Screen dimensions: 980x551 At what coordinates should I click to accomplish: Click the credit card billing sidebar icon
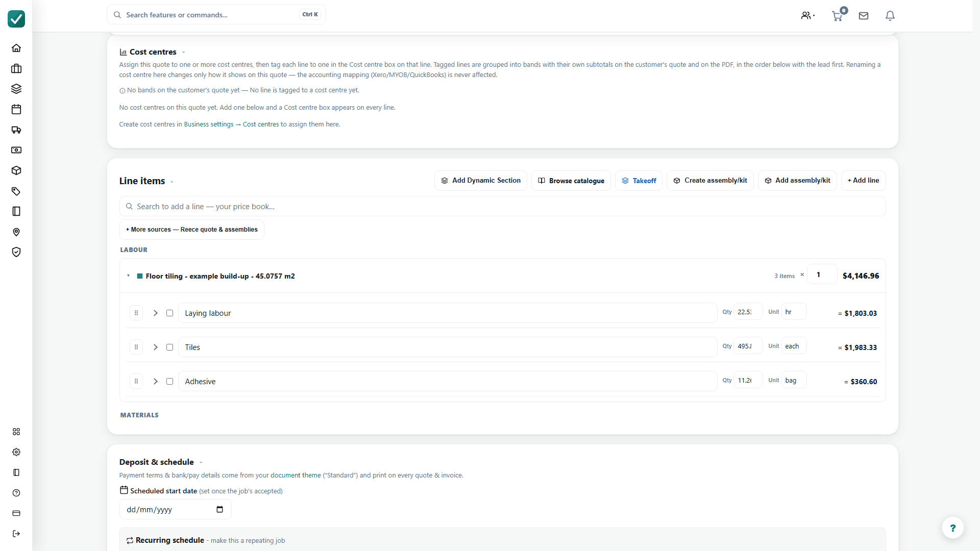coord(16,513)
